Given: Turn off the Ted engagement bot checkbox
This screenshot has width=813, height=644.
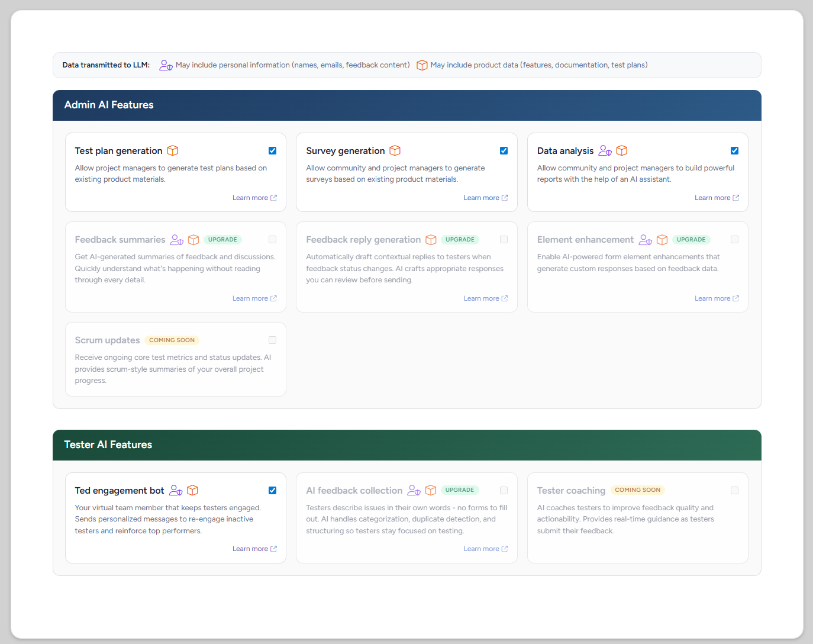Looking at the screenshot, I should 272,491.
